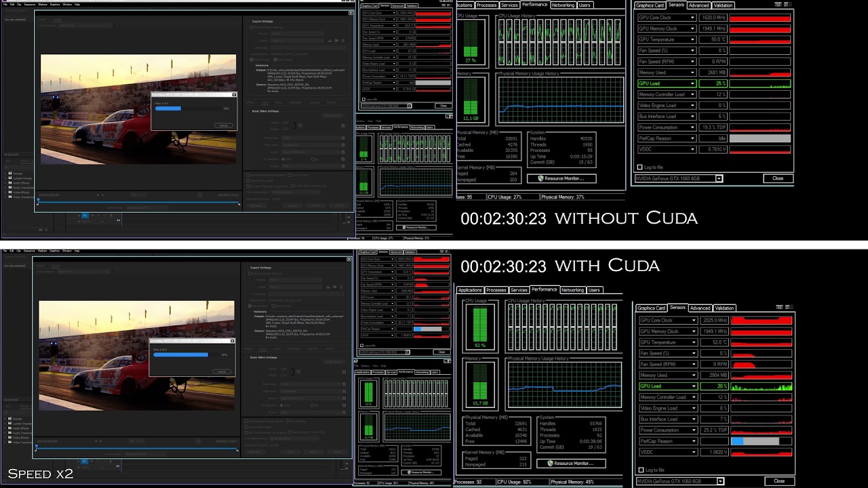Close the top Export Settings dialog with the X

tap(351, 13)
